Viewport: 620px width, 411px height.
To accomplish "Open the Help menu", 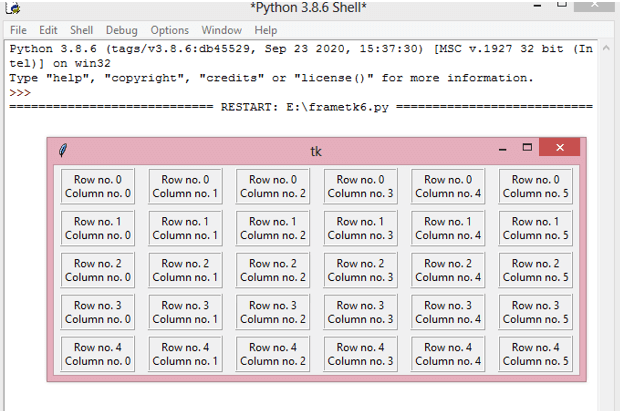I will [x=265, y=30].
